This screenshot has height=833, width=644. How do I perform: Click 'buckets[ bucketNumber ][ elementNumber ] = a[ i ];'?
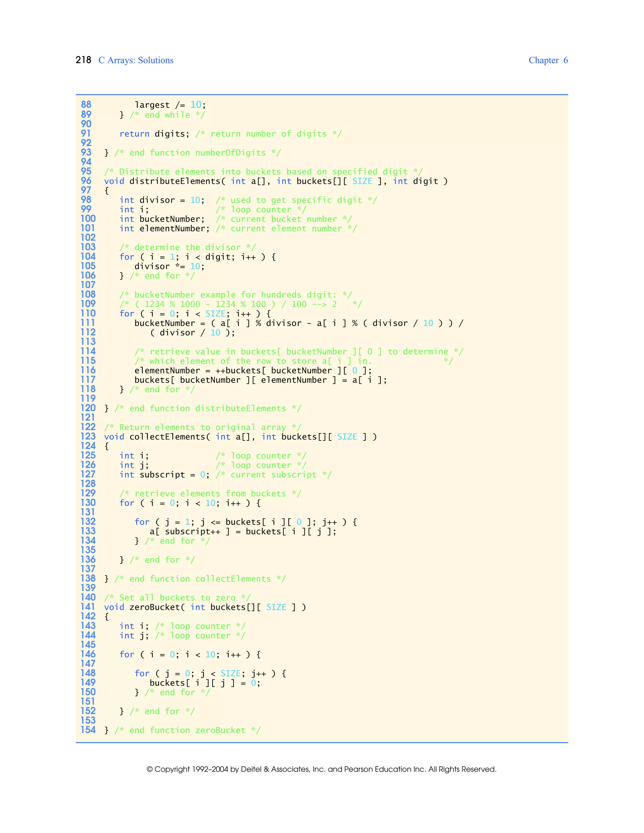[x=261, y=380]
